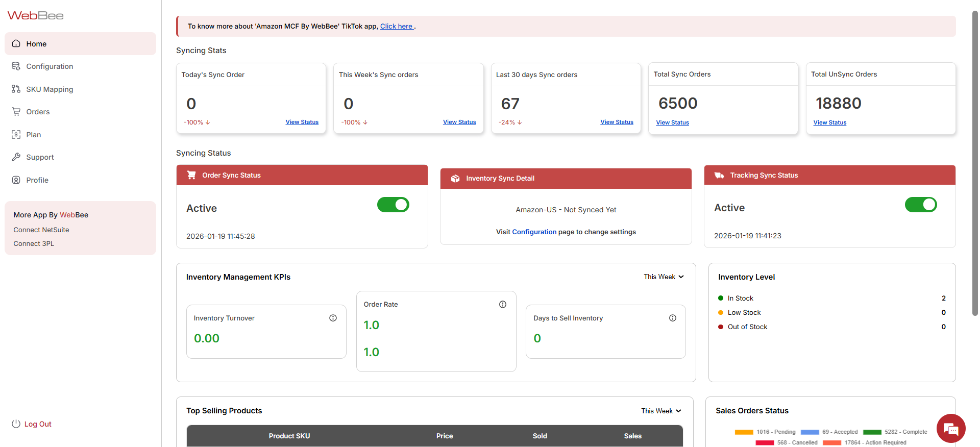Screen dimensions: 980x447
Task: Click the Days to Sell Inventory info icon
Action: coord(672,318)
